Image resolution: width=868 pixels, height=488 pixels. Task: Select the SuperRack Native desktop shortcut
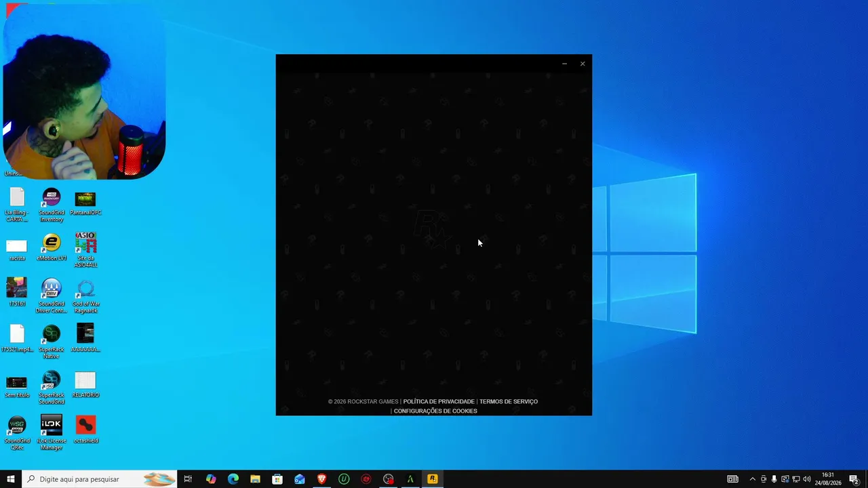click(x=52, y=342)
